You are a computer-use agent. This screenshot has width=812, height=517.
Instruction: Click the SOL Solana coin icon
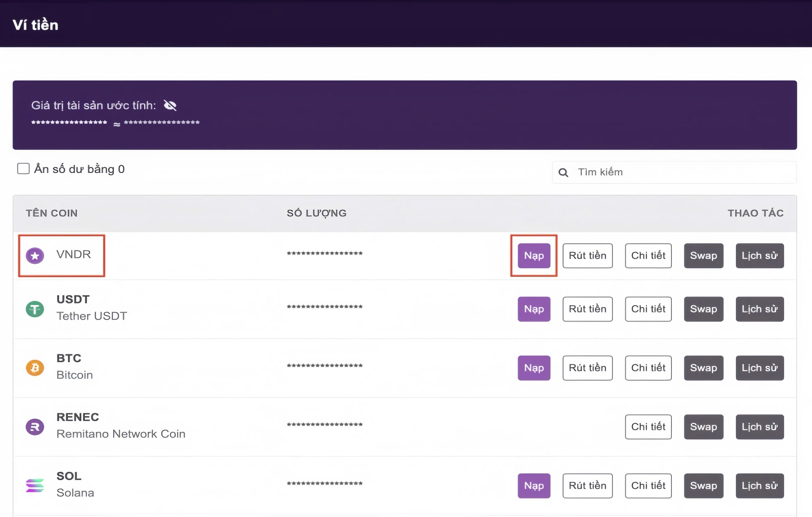click(x=35, y=486)
